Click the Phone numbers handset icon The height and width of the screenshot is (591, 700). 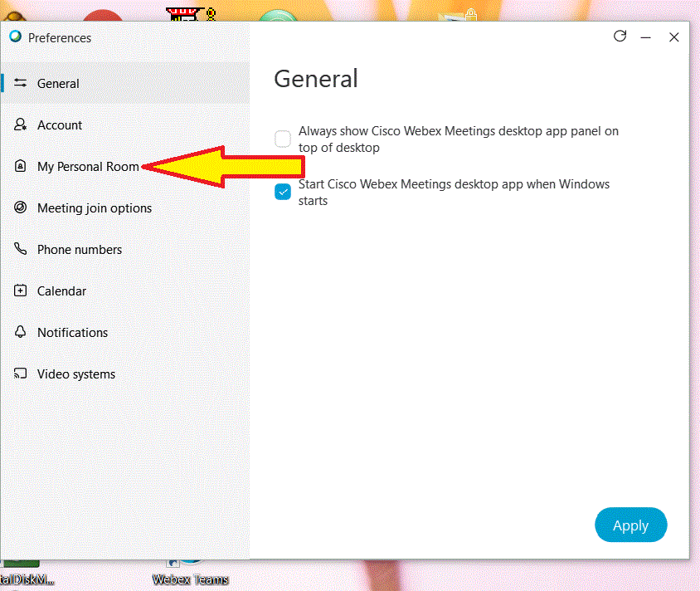point(20,249)
